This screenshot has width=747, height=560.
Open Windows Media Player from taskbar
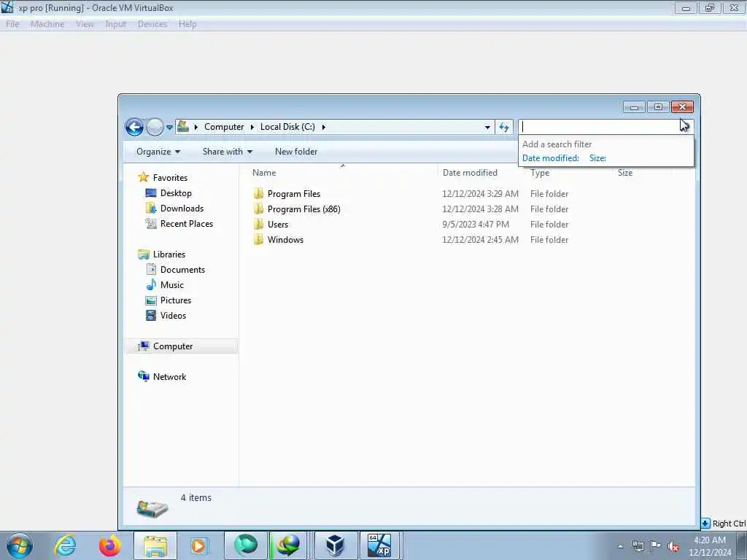(x=198, y=545)
